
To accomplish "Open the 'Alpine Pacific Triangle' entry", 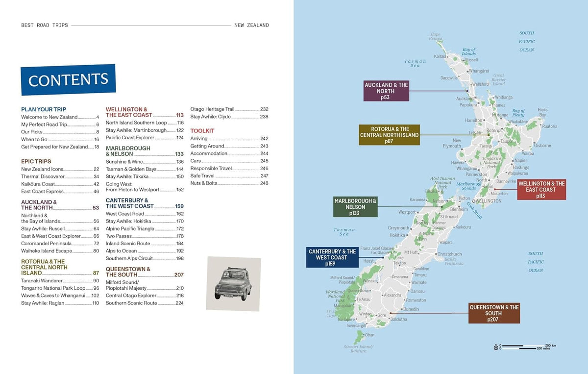I will point(145,228).
